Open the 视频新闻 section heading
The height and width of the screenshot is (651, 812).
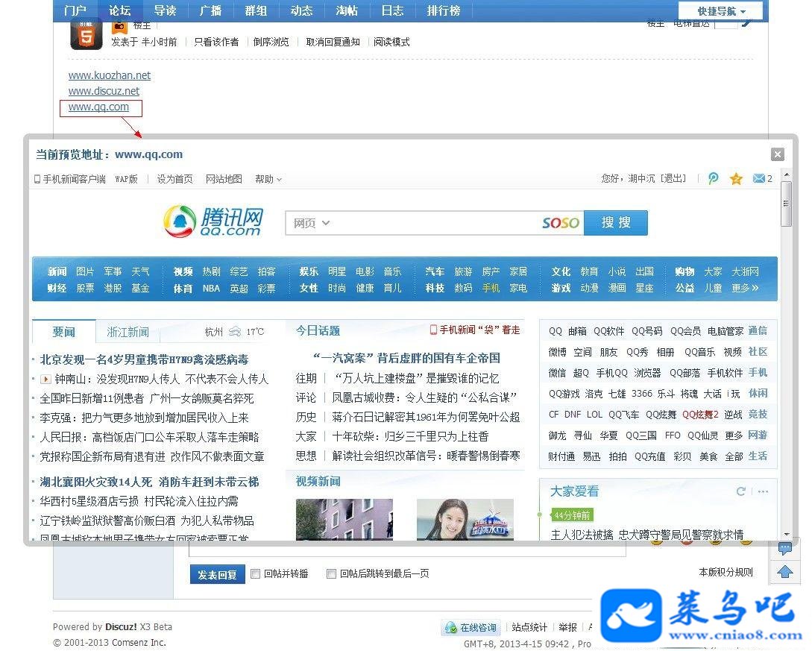pos(318,482)
